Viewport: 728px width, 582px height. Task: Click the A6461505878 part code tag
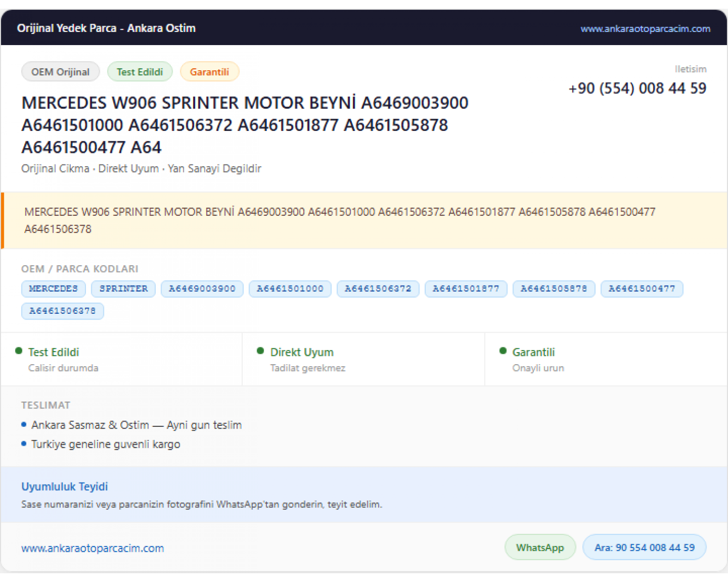554,289
